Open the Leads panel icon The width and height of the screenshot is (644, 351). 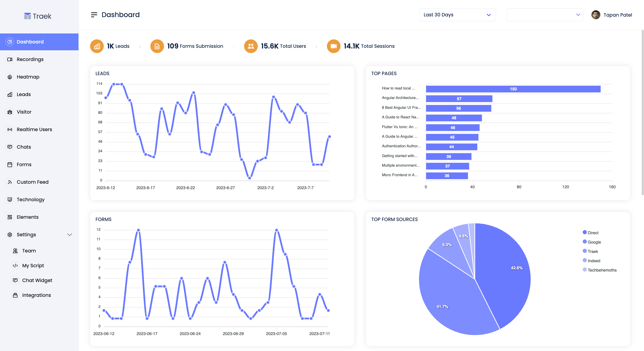coord(10,94)
